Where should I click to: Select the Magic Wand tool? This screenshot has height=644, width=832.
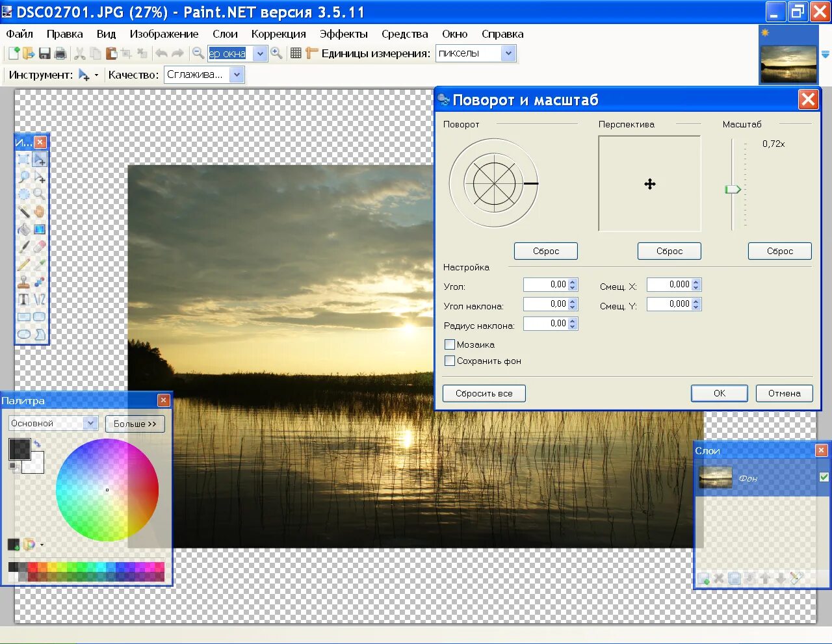pyautogui.click(x=24, y=212)
